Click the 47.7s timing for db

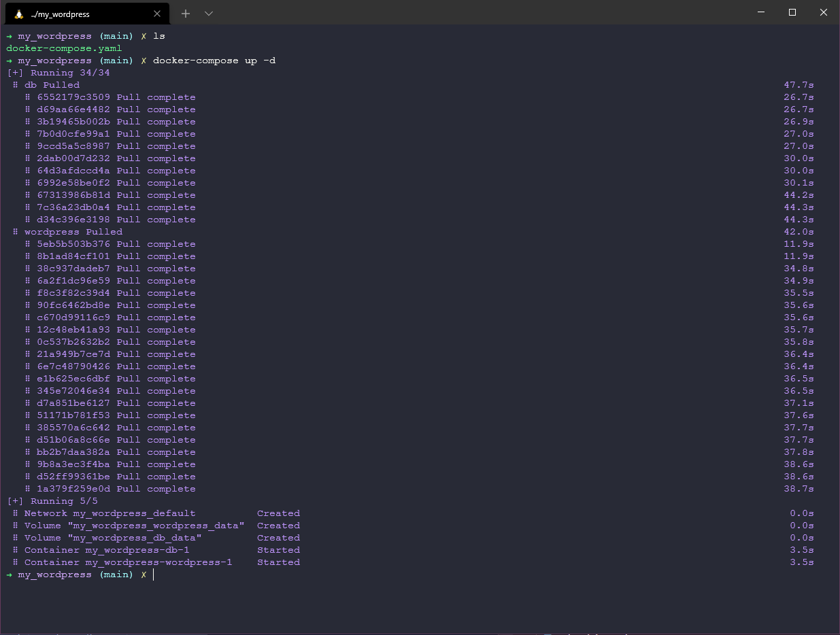point(799,85)
